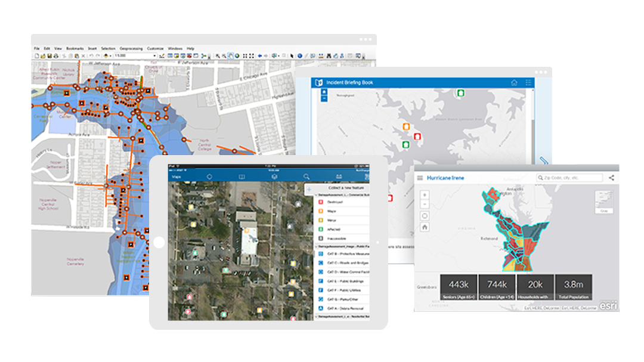Viewport: 644px width, 362px height.
Task: Open the File menu in ArcMap
Action: tap(36, 48)
